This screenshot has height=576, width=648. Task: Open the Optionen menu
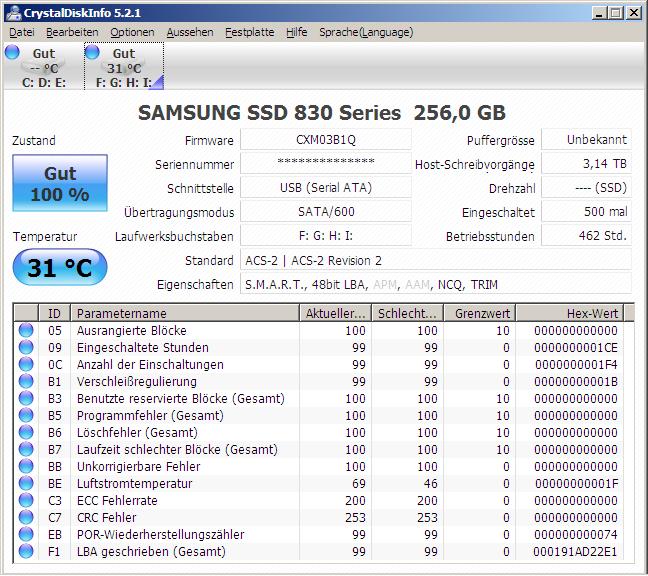pos(132,32)
